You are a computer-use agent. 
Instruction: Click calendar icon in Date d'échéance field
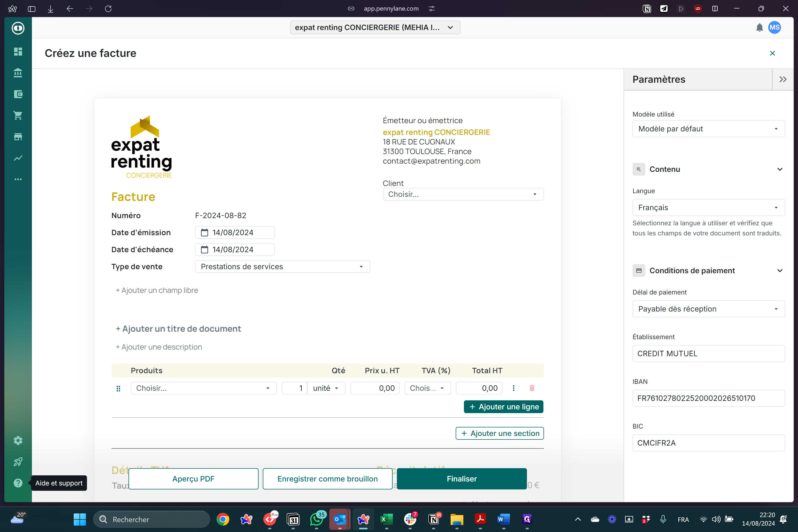click(x=205, y=250)
